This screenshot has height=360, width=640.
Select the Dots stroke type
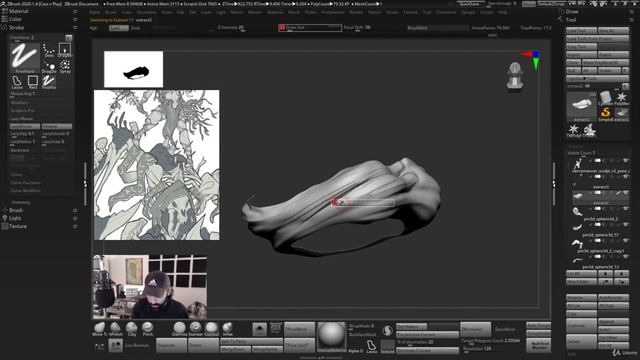49,50
